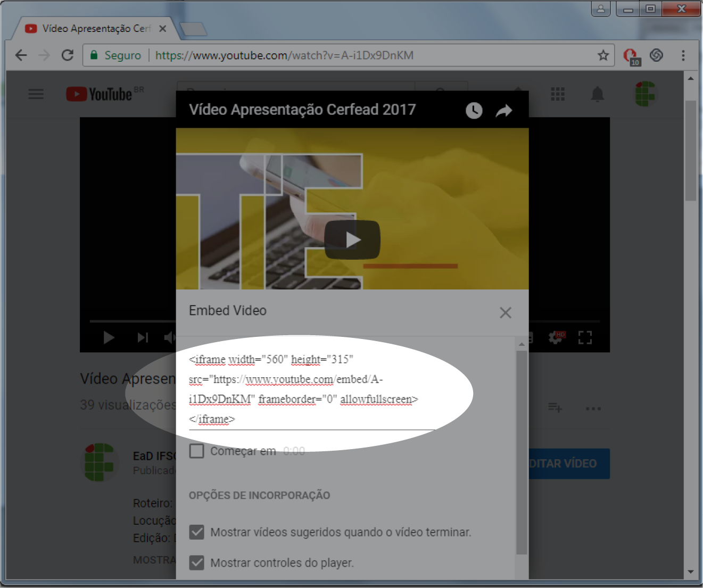Go back with the browser back arrow
The width and height of the screenshot is (703, 588).
(x=21, y=55)
